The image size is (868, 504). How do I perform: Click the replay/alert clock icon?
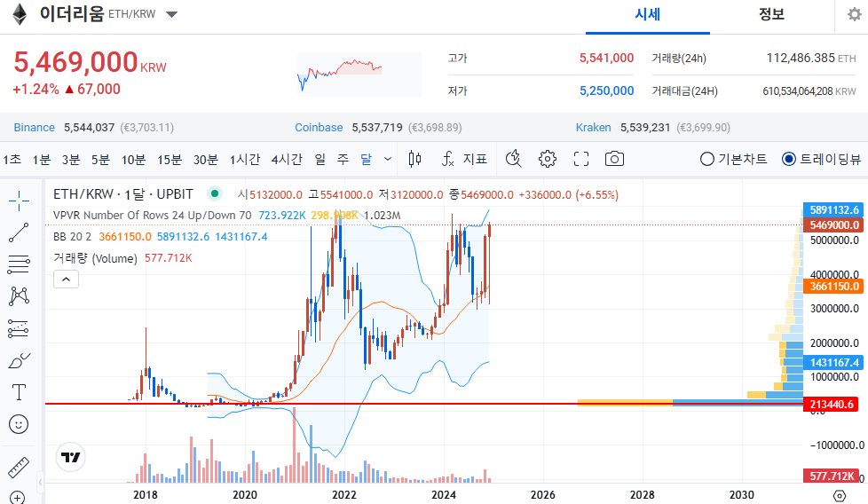pyautogui.click(x=514, y=160)
